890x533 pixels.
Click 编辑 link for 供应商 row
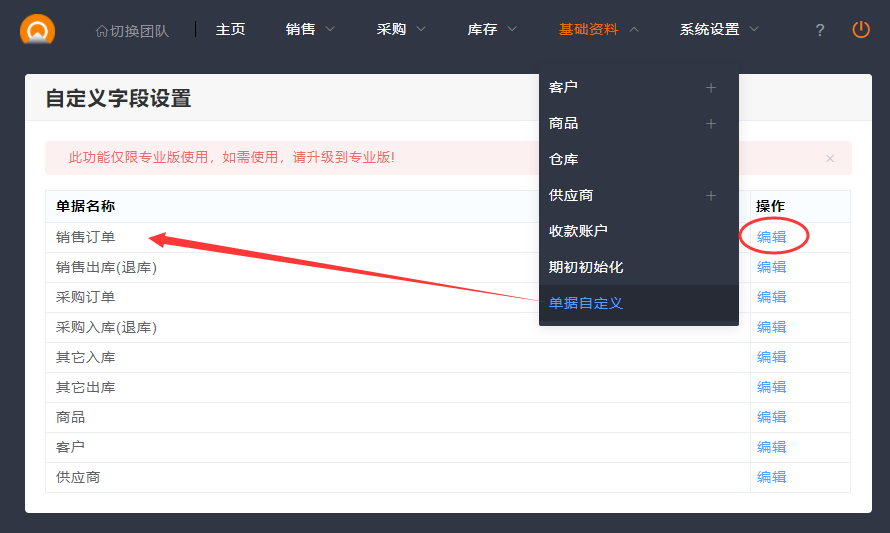click(x=771, y=477)
